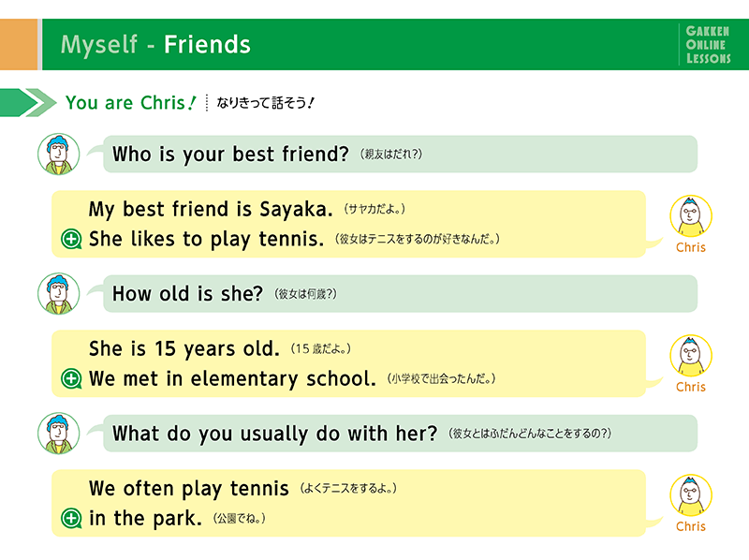Image resolution: width=749 pixels, height=560 pixels.
Task: Click the "Who is your best friend?" question bubble
Action: pyautogui.click(x=400, y=155)
